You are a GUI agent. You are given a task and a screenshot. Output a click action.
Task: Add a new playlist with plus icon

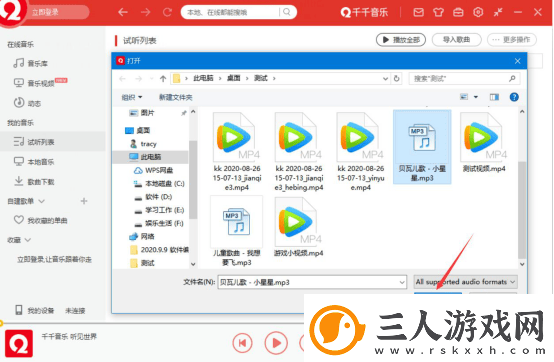[84, 201]
